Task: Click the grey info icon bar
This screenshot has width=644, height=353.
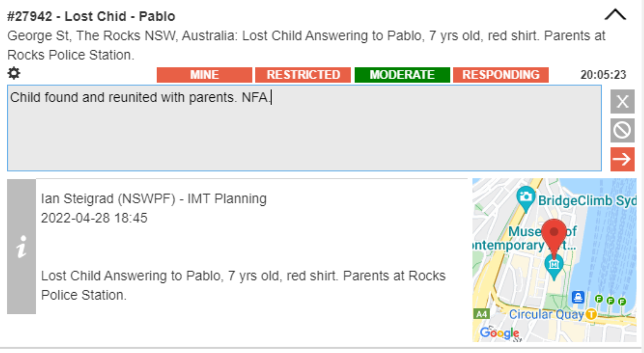Action: point(21,247)
